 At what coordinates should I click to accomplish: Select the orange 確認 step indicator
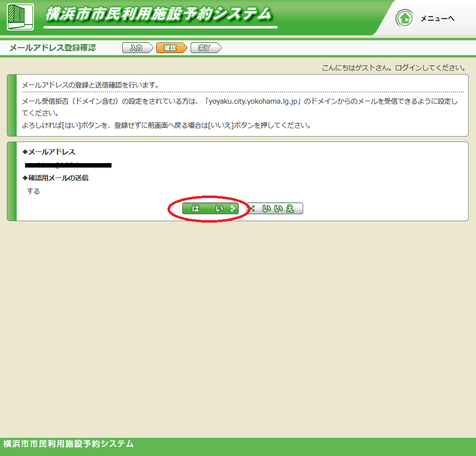[x=170, y=48]
